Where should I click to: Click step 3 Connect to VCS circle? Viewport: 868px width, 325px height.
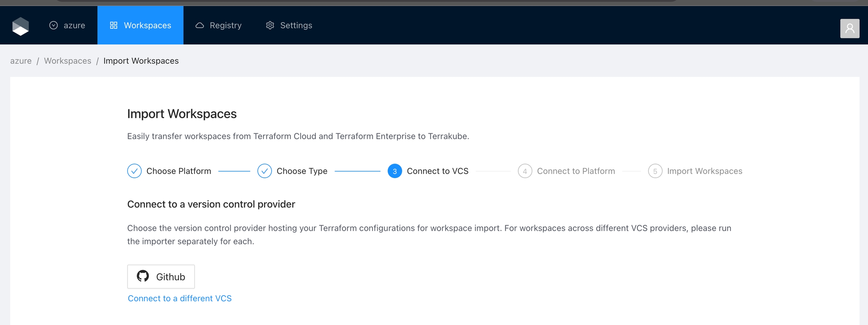tap(394, 171)
